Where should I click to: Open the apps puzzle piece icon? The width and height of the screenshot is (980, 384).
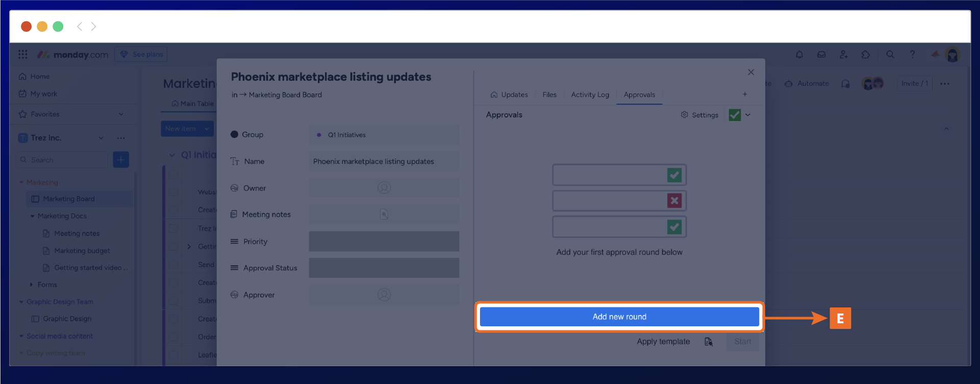(866, 55)
